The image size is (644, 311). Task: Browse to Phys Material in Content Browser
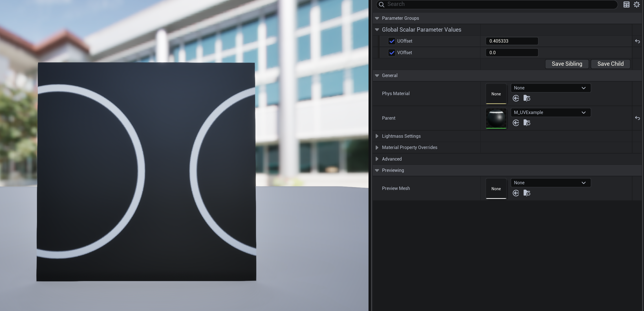[x=527, y=98]
